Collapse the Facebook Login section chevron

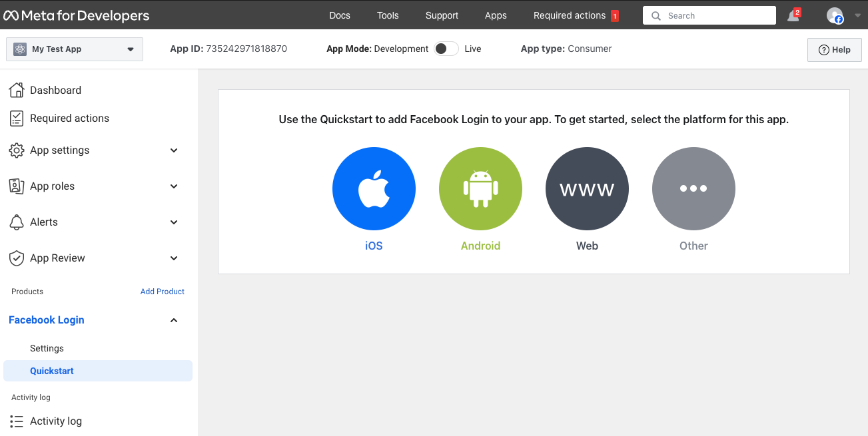[x=174, y=320]
